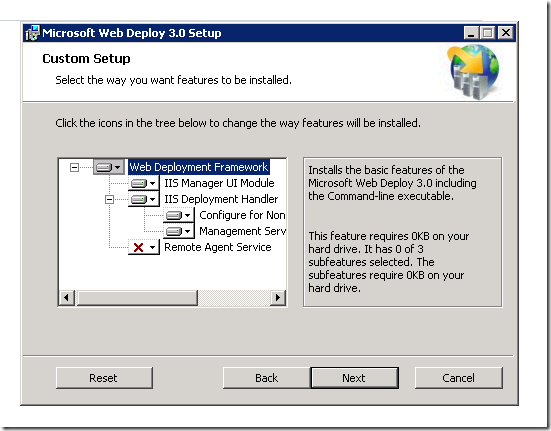
Task: Select the Remote Agent Service item
Action: click(218, 247)
